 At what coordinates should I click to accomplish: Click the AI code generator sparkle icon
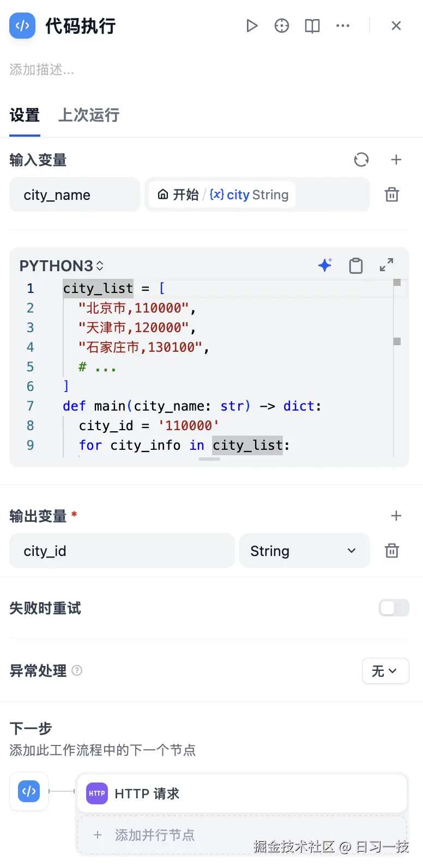[325, 265]
